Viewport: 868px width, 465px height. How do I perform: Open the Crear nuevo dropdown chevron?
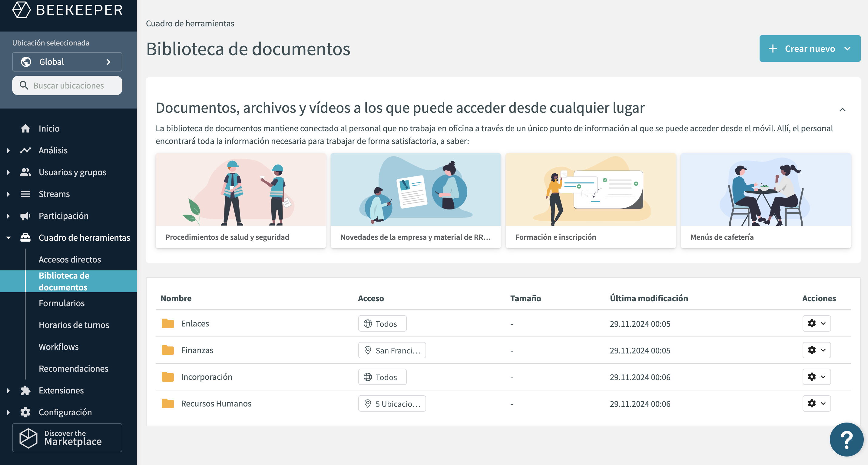coord(847,49)
